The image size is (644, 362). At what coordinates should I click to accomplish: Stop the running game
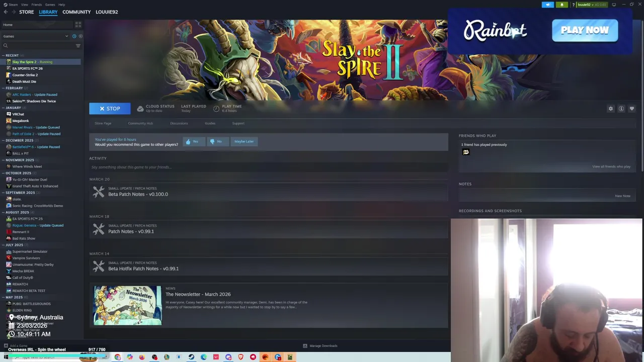[x=110, y=109]
